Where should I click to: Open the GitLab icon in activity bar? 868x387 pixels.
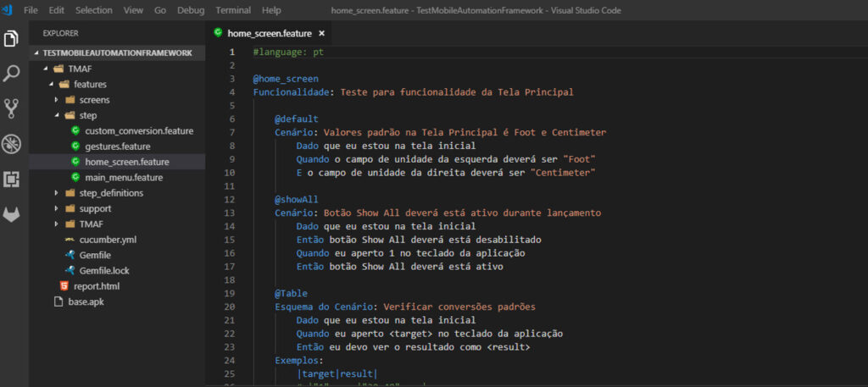pos(11,214)
